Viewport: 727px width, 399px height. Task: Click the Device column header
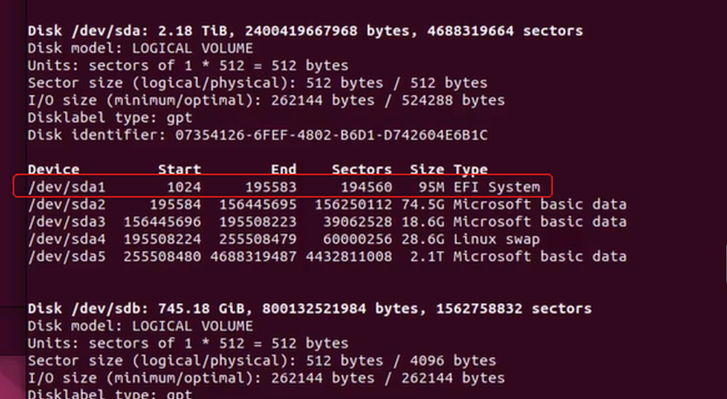tap(53, 169)
